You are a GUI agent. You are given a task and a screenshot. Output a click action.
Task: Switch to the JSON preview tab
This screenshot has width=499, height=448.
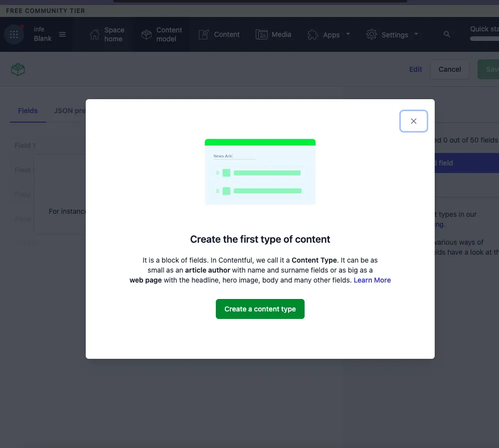tap(70, 111)
